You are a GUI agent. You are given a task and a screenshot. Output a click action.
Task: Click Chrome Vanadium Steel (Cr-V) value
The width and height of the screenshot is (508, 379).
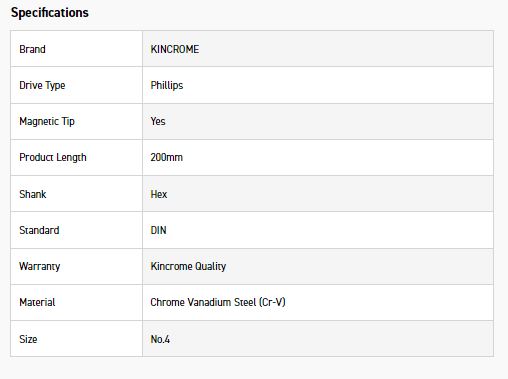tap(218, 303)
